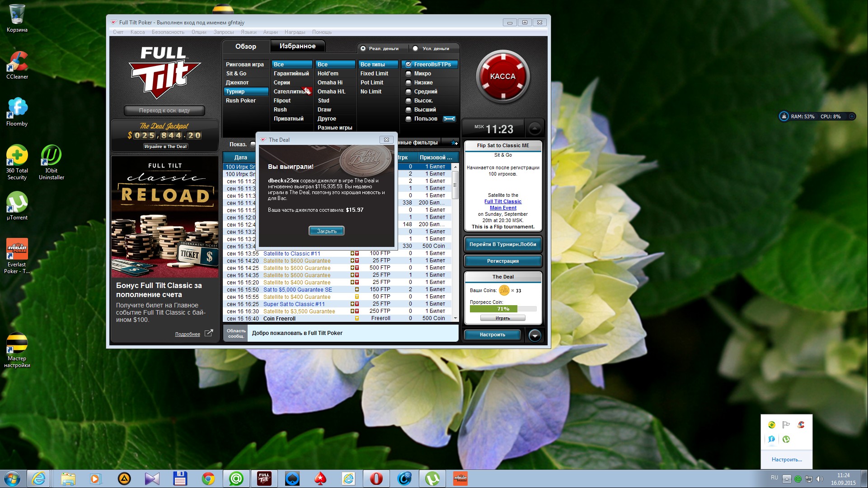Image resolution: width=868 pixels, height=488 pixels.
Task: Click floppy disk icon in taskbar
Action: (180, 479)
